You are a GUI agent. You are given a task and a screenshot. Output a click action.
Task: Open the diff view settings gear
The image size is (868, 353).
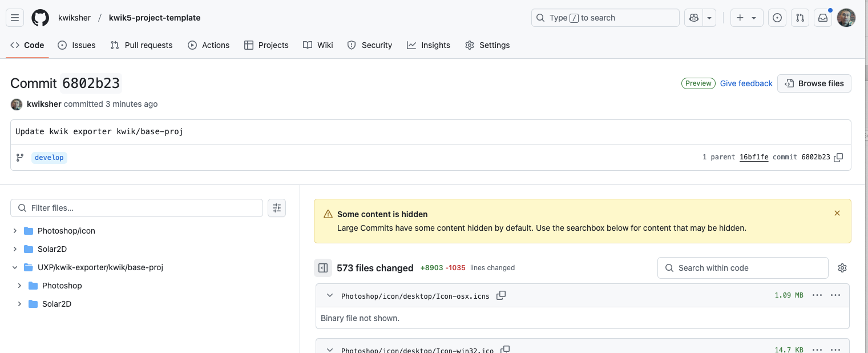point(842,268)
